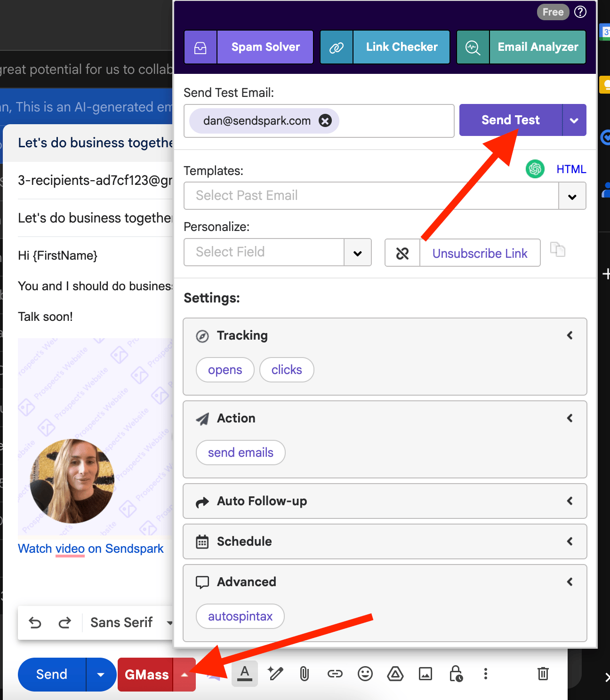Remove dan@sendspark.com test address

tap(325, 121)
